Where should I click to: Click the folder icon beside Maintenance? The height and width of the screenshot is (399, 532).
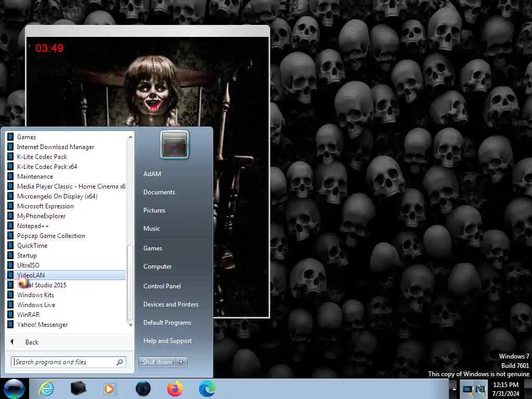click(10, 176)
